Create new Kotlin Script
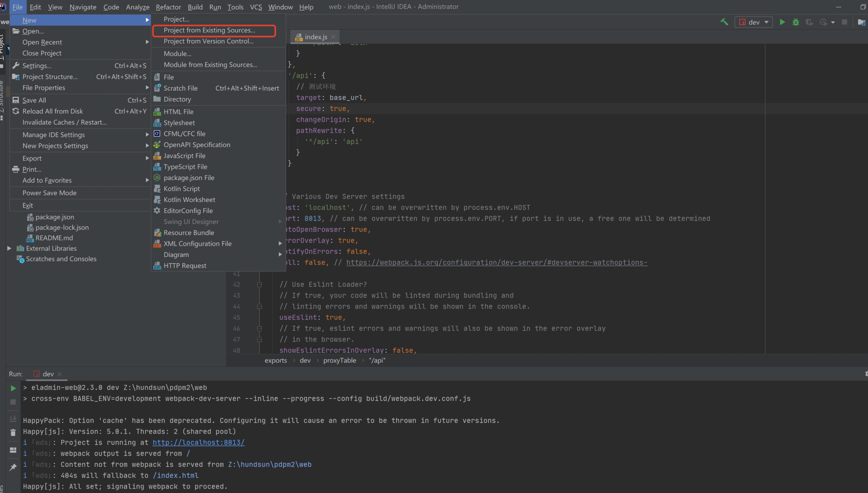Image resolution: width=868 pixels, height=493 pixels. [218, 189]
